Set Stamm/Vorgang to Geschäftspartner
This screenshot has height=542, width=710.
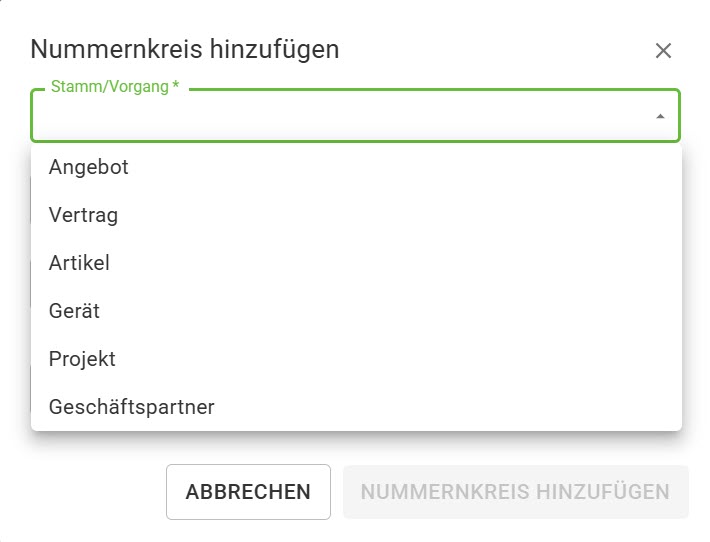tap(131, 407)
